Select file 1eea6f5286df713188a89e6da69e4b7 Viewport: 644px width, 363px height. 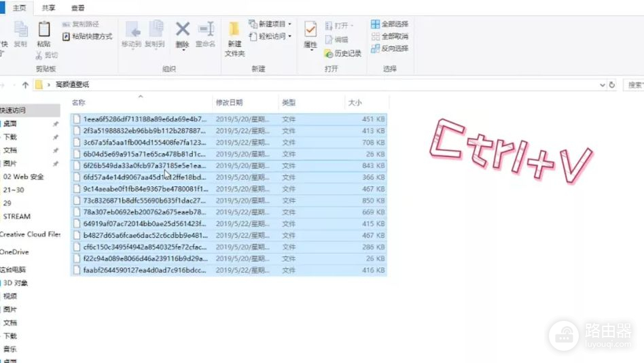click(x=229, y=119)
